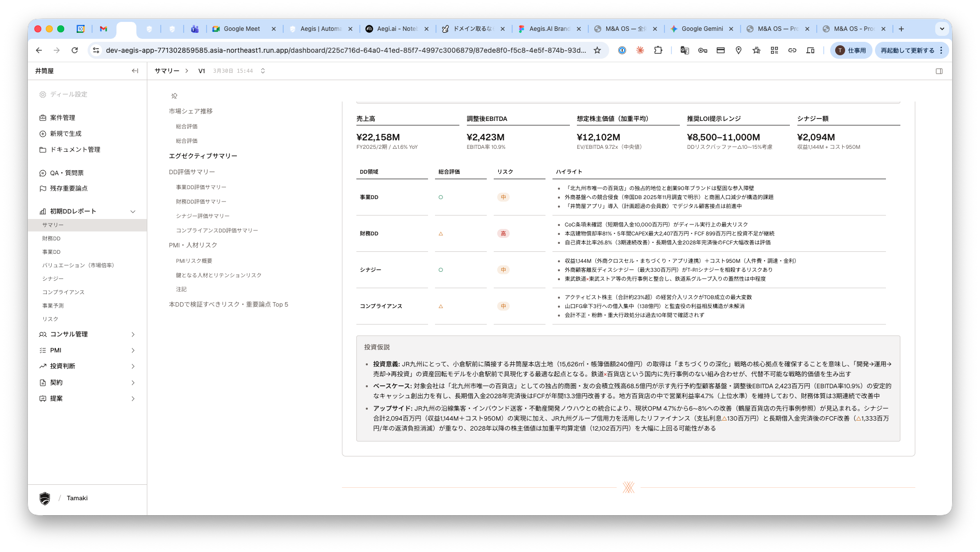Expand the コンサル管理 section
The height and width of the screenshot is (552, 980).
click(133, 334)
